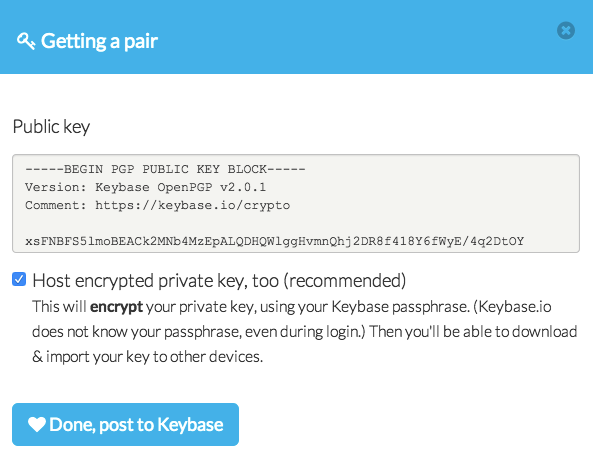Image resolution: width=599 pixels, height=464 pixels.
Task: Click the keybase.io/crypto comment URL
Action: [193, 205]
